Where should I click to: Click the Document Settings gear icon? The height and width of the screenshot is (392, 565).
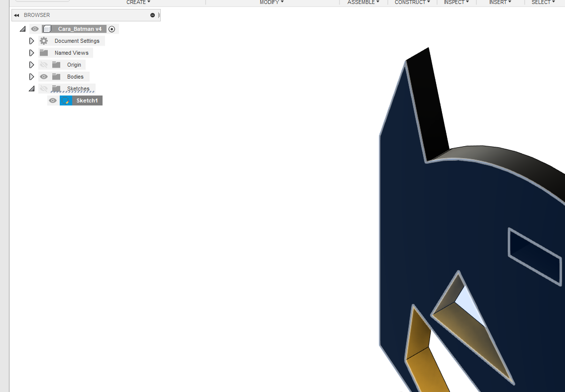(x=44, y=41)
